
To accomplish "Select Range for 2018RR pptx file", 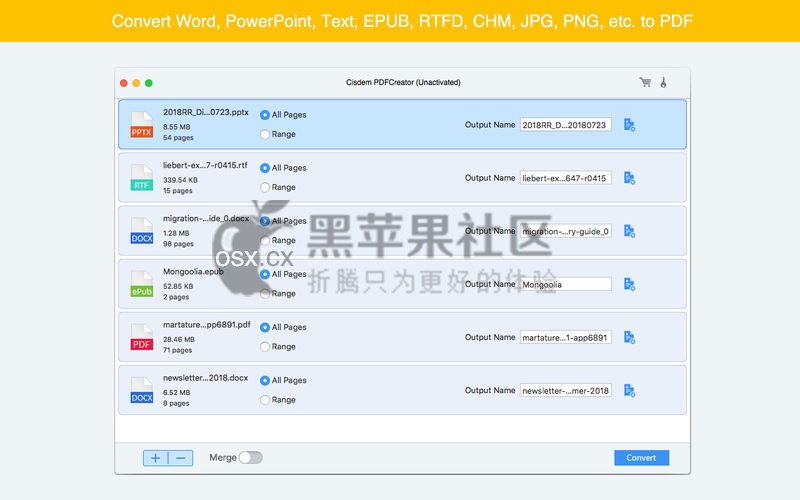I will pyautogui.click(x=265, y=134).
